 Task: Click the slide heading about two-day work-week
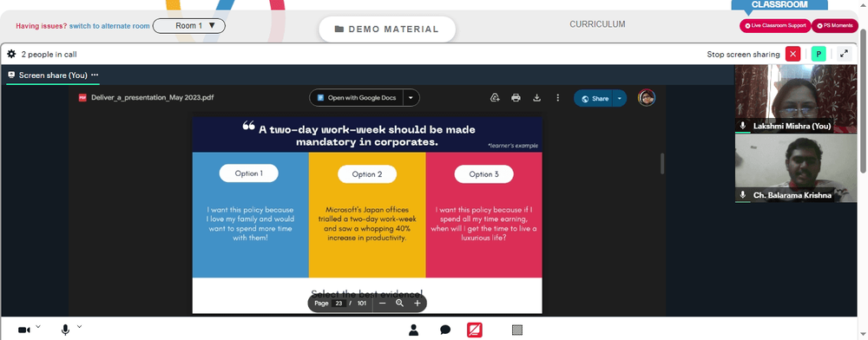(367, 135)
